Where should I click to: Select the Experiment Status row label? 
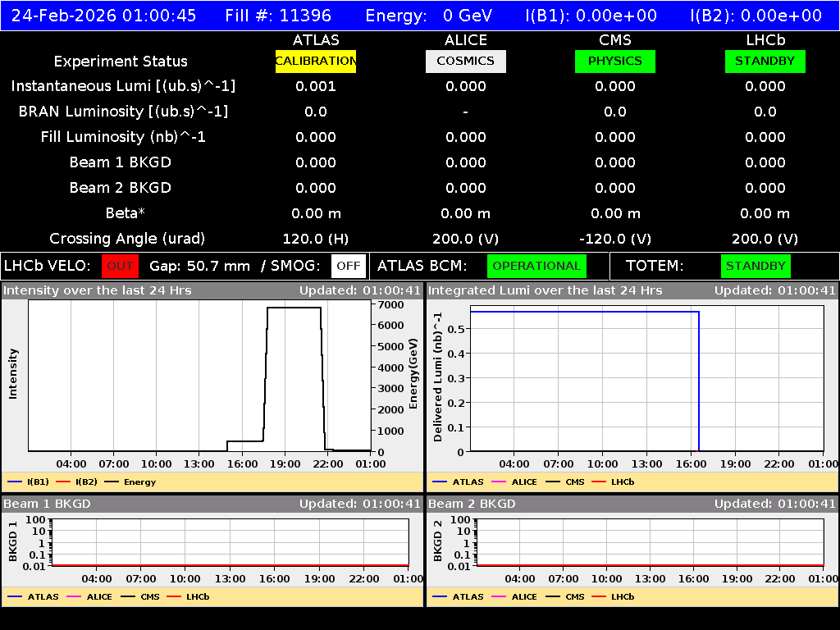tap(120, 61)
